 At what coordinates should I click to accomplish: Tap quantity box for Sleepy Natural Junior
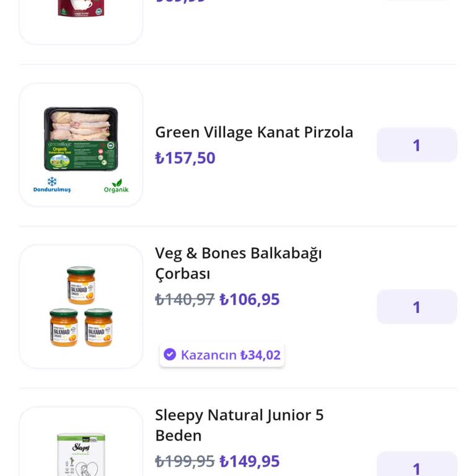[416, 466]
